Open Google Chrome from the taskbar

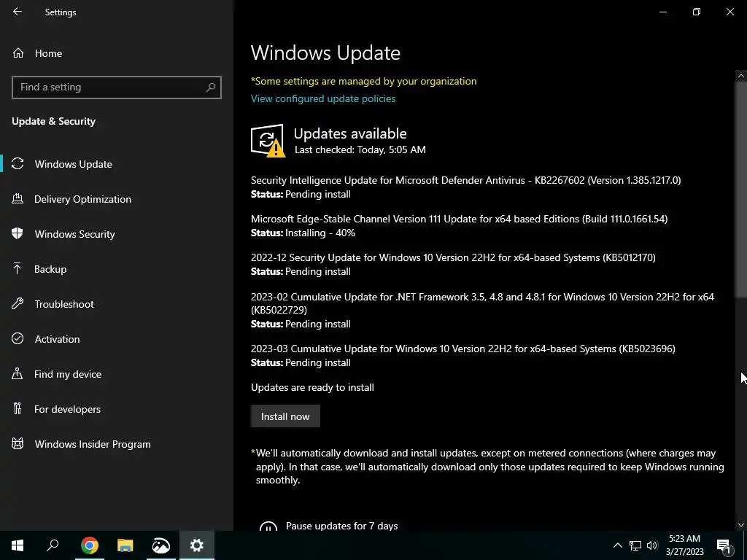[x=89, y=545]
